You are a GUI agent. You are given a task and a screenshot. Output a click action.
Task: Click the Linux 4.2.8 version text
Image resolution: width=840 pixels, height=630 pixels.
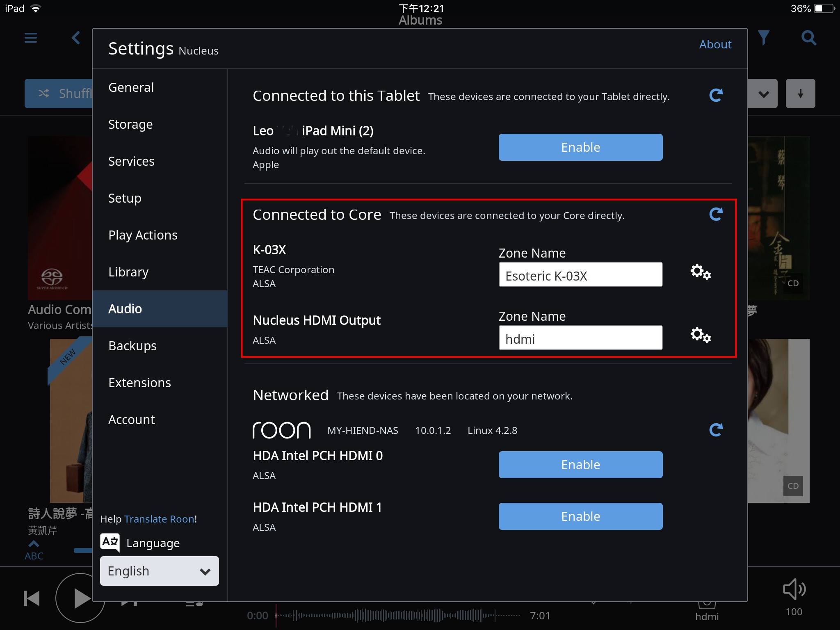(x=492, y=430)
